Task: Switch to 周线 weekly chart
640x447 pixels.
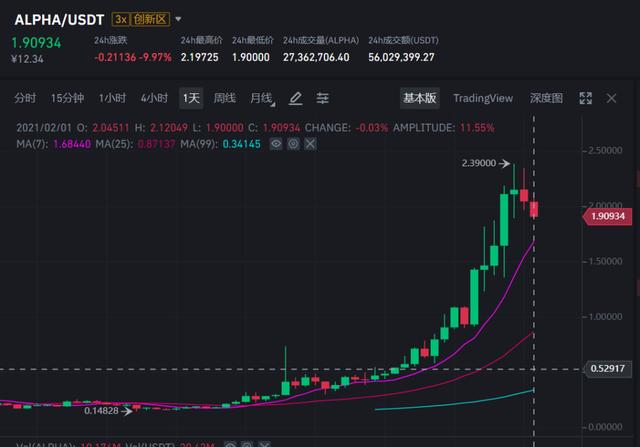Action: coord(224,98)
